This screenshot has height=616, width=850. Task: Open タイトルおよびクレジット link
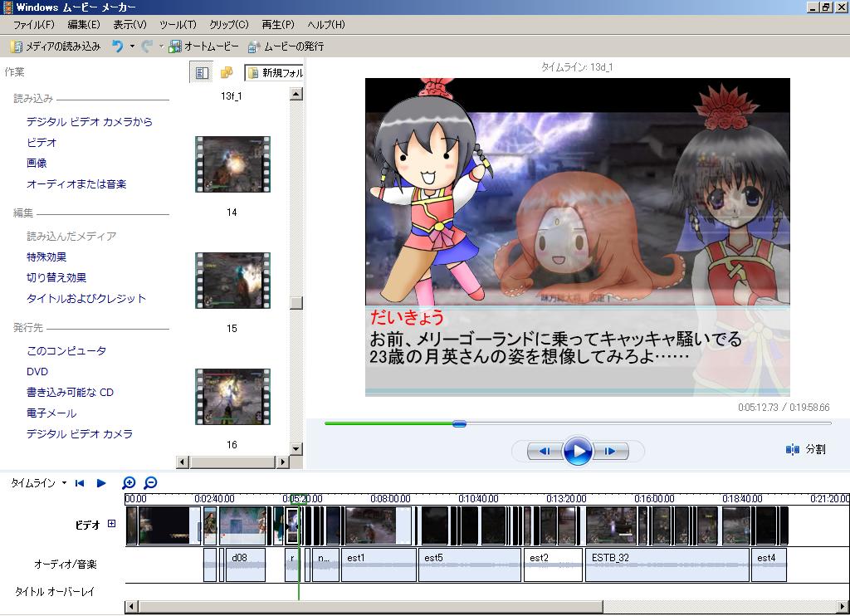[x=86, y=299]
